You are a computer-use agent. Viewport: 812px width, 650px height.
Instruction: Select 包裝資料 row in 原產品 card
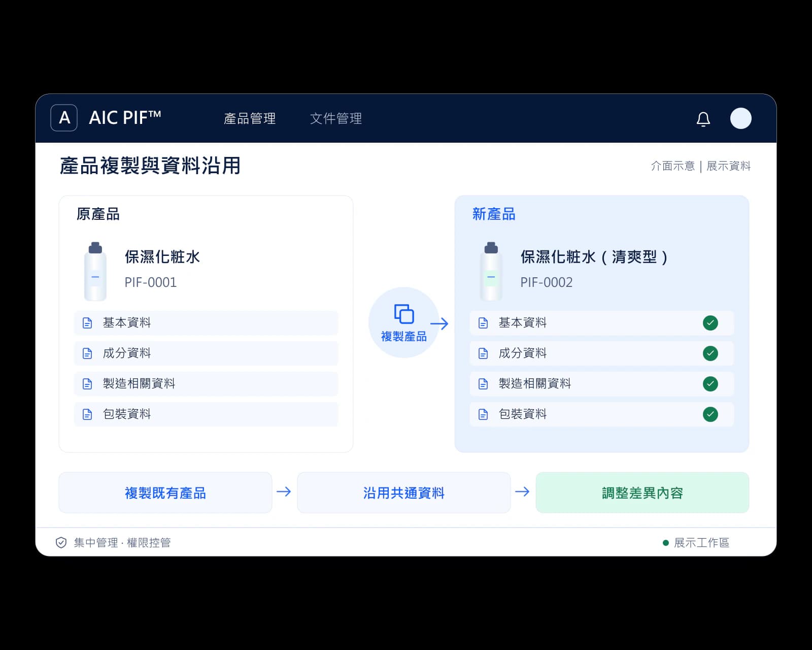pyautogui.click(x=206, y=414)
